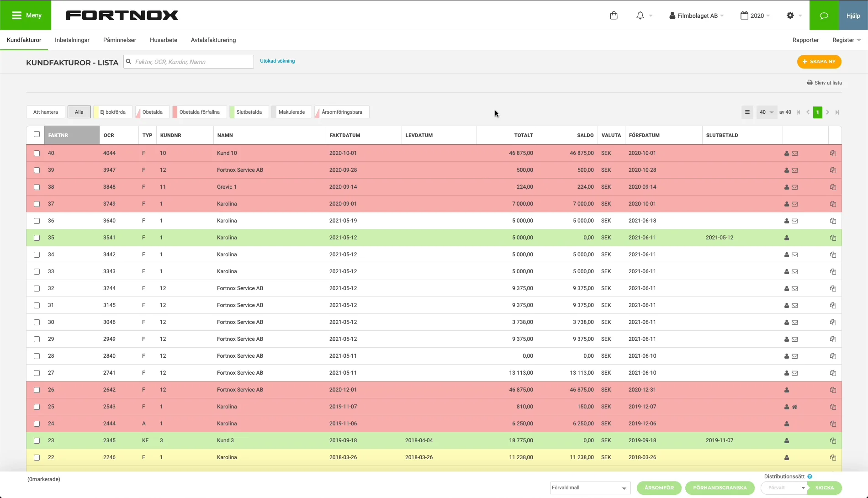The image size is (868, 498).
Task: Open the Utökad sökning link
Action: tap(277, 61)
